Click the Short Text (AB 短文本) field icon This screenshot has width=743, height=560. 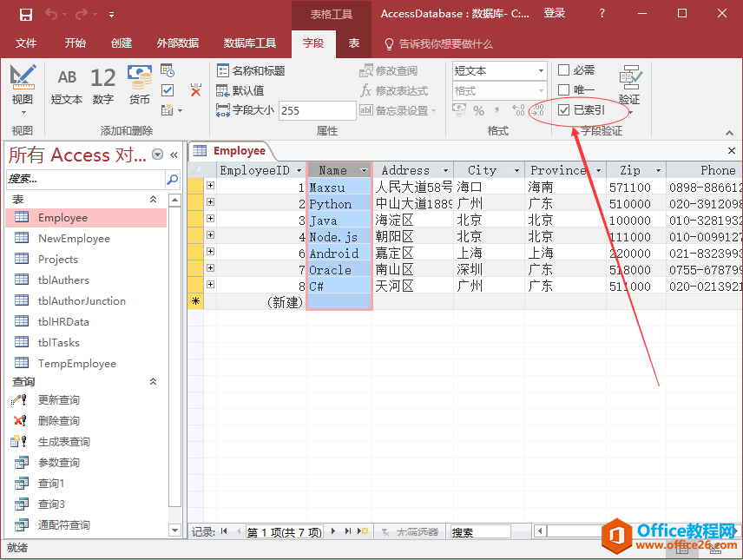67,86
